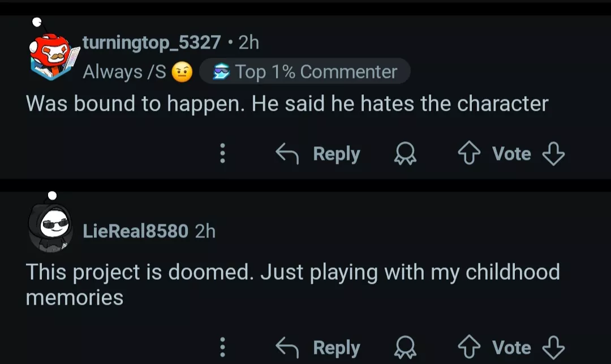Visit turningtop_5327 username link

point(152,42)
